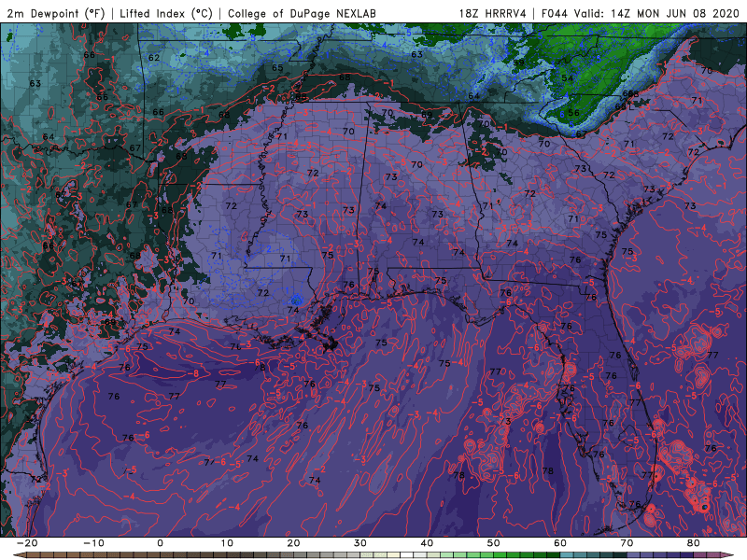Click the '62' dewpoint value on map
This screenshot has height=560, width=747.
coord(154,58)
